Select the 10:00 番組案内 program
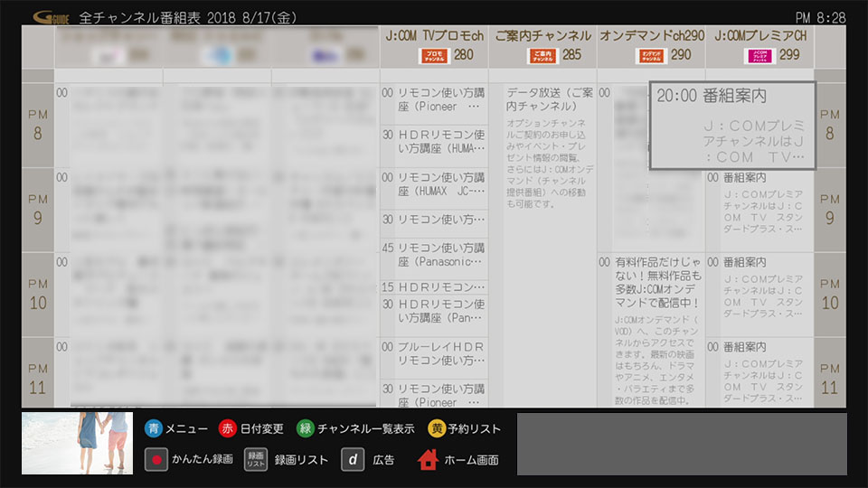The height and width of the screenshot is (488, 868). pos(760,295)
